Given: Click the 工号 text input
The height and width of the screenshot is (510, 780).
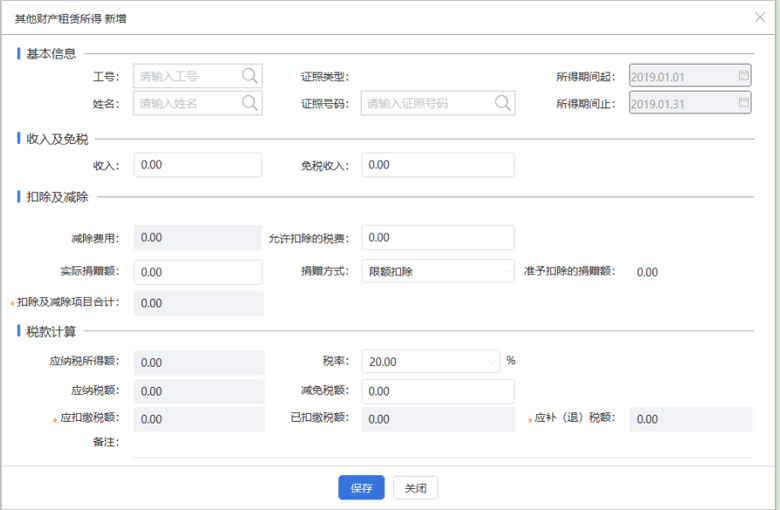Looking at the screenshot, I should [x=185, y=76].
